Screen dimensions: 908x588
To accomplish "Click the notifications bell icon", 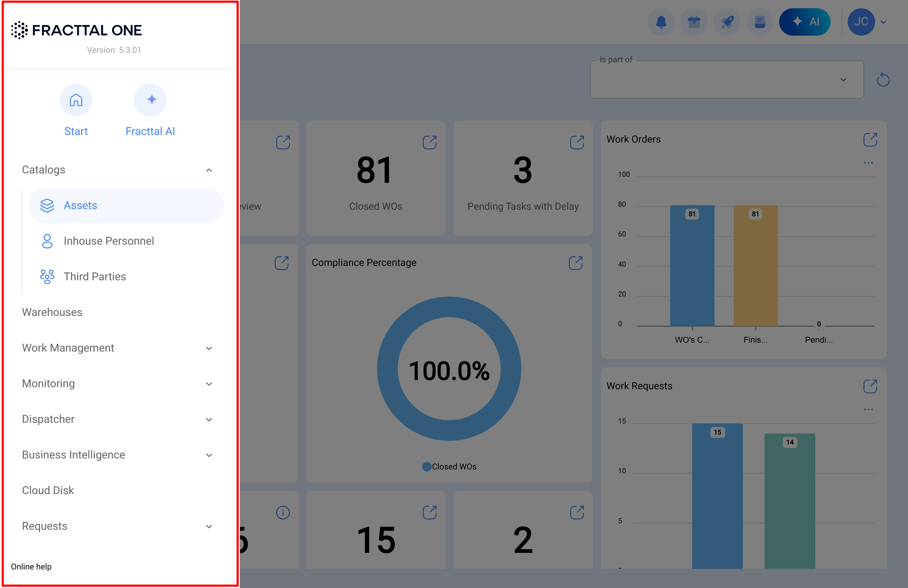I will pos(661,22).
